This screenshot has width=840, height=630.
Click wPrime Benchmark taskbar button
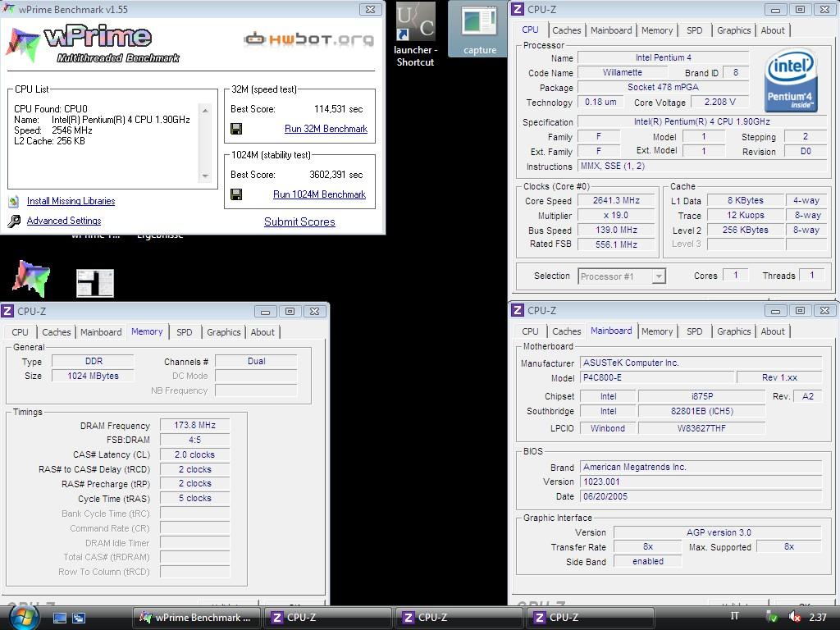click(x=197, y=618)
